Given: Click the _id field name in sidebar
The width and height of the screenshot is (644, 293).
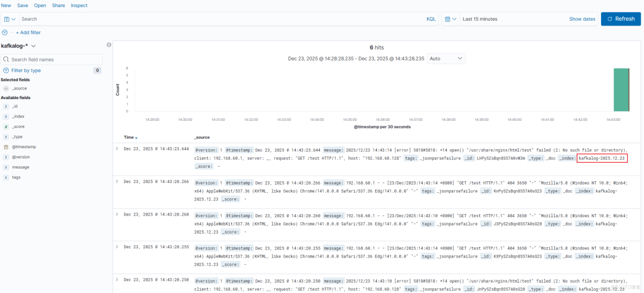Looking at the screenshot, I should coord(15,107).
